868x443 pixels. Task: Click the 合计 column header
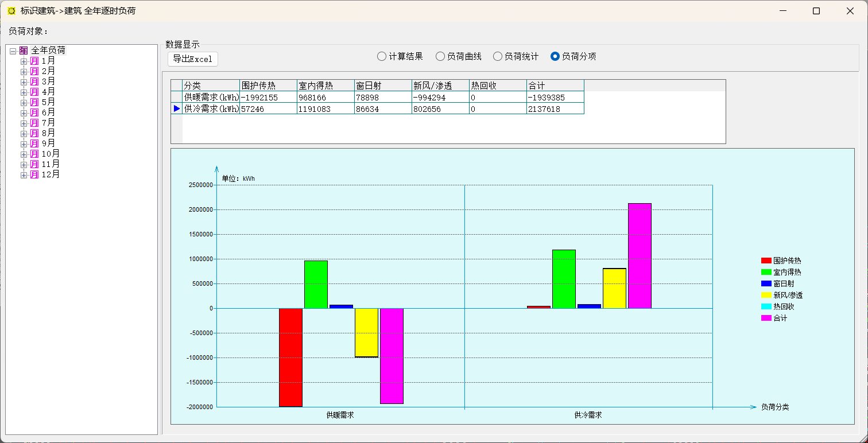click(x=555, y=86)
